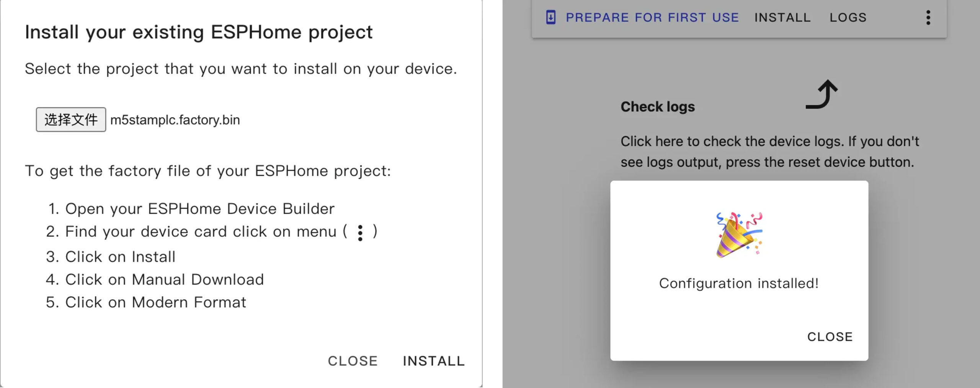Click INSTALL in the device card top bar
This screenshot has height=388, width=980.
click(x=782, y=18)
